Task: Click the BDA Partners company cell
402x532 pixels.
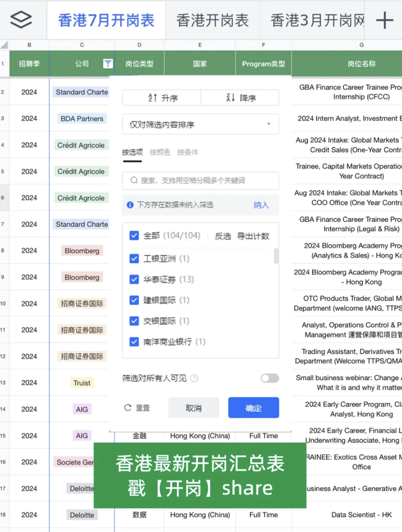Action: pos(82,119)
